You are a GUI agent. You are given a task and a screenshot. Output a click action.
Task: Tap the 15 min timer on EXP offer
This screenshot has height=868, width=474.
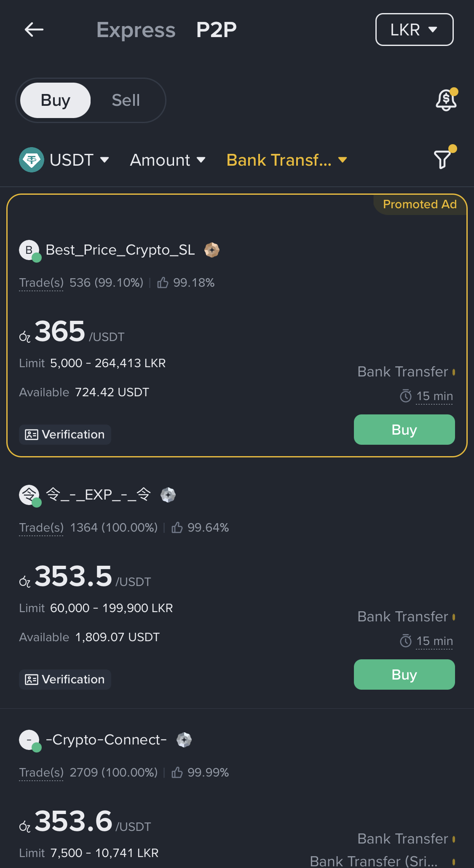(426, 641)
